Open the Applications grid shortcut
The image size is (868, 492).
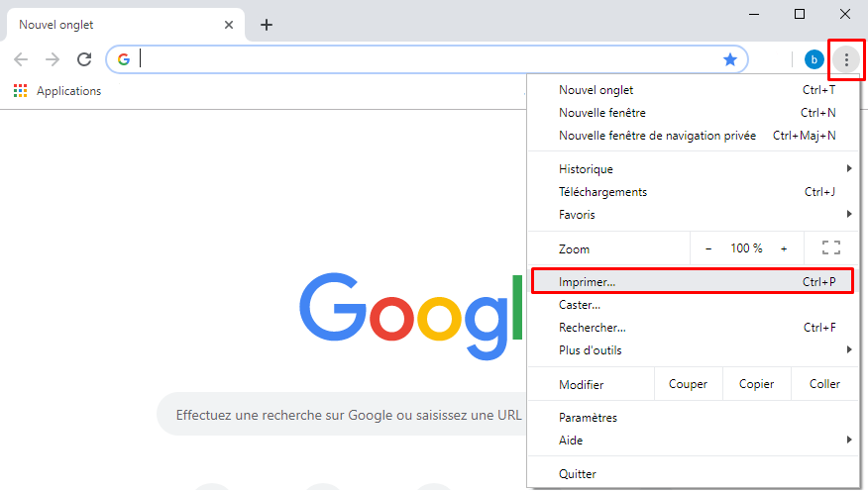57,91
